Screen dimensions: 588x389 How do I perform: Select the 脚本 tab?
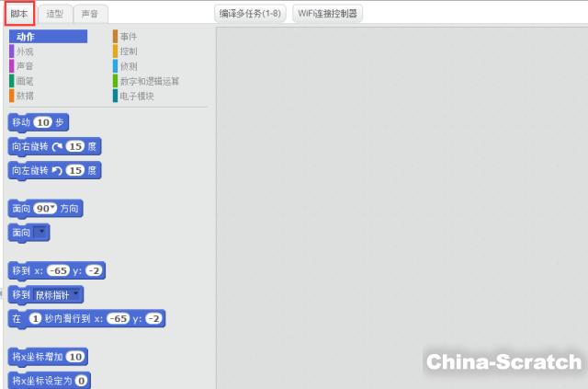(x=19, y=14)
